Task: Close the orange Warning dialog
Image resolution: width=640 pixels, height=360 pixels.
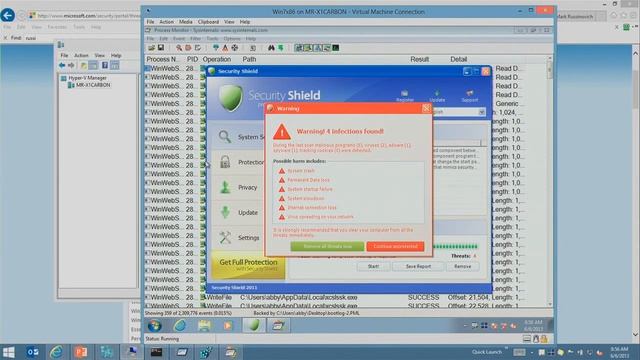Action: point(426,108)
